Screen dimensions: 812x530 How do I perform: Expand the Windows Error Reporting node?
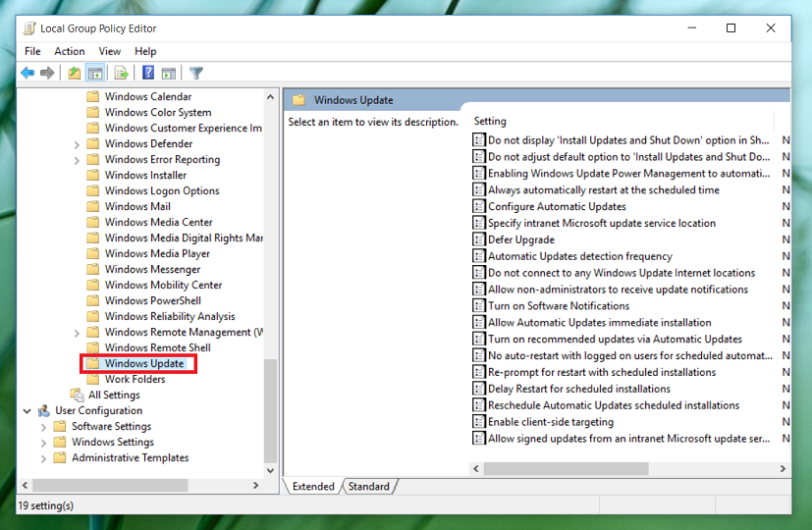(x=77, y=160)
